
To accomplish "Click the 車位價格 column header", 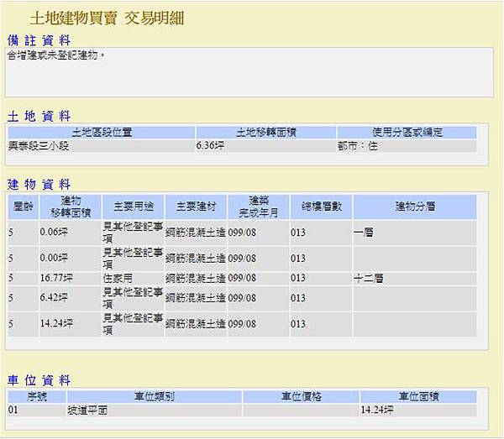I will 302,397.
